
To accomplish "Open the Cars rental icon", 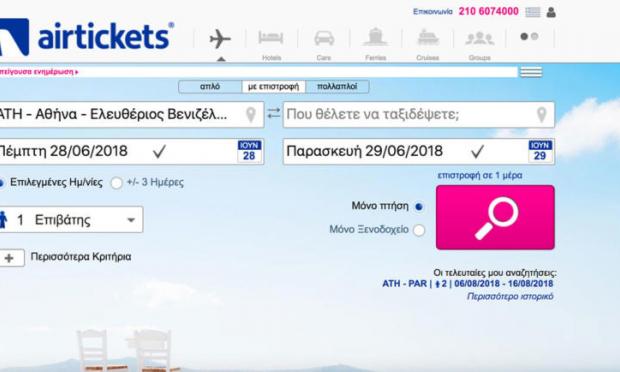I will [324, 38].
